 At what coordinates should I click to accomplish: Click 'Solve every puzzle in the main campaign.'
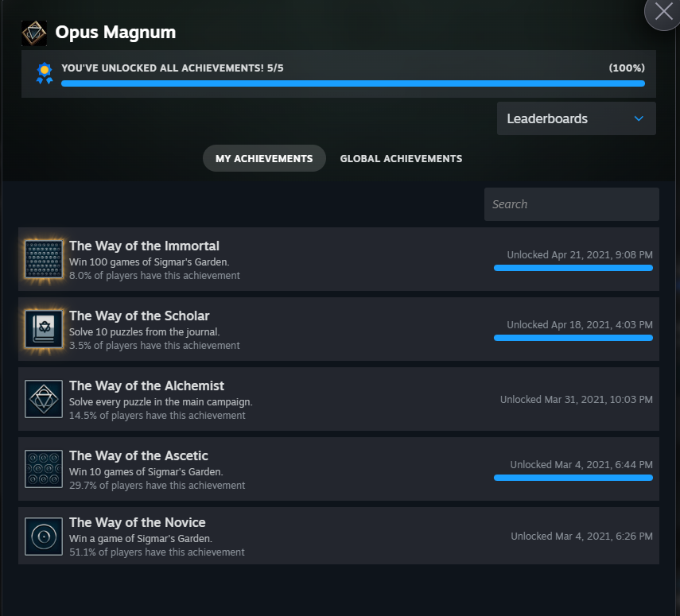point(161,402)
